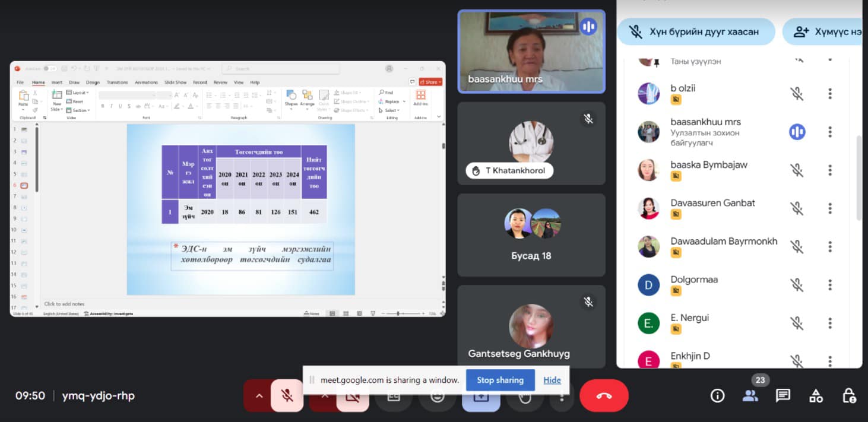
Task: Open more options for Dolgormaa
Action: coord(830,285)
